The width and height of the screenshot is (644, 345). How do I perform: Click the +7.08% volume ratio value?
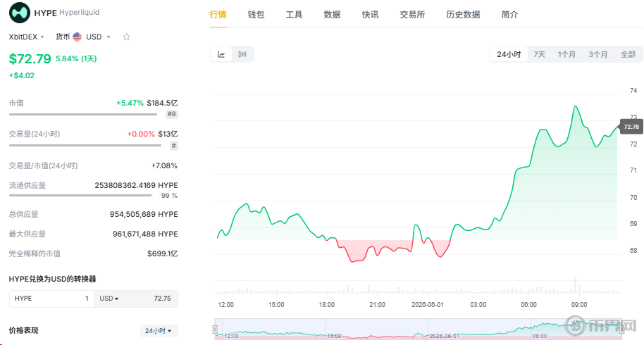click(x=164, y=165)
